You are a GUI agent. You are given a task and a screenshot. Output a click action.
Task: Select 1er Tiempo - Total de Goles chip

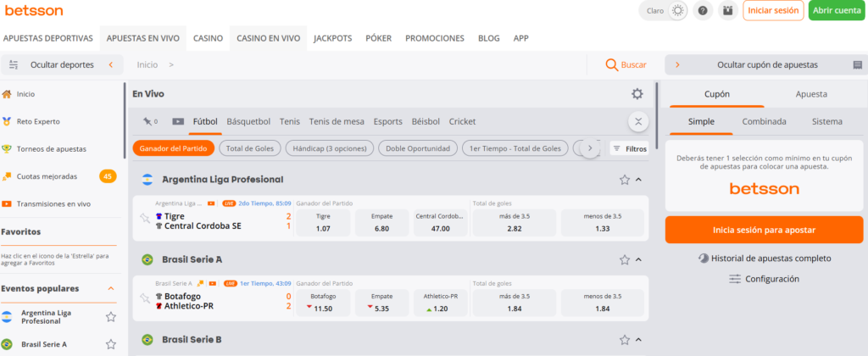515,148
